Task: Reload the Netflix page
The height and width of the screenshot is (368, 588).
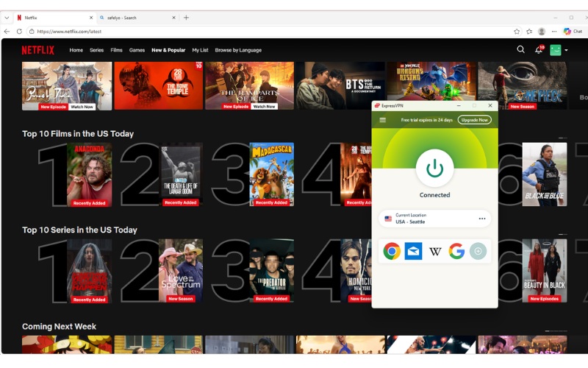Action: 19,32
